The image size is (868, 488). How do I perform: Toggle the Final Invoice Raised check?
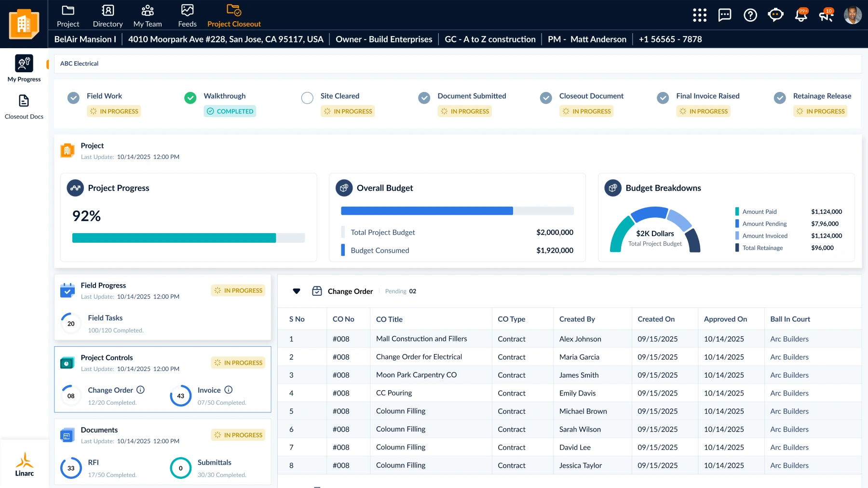coord(663,98)
